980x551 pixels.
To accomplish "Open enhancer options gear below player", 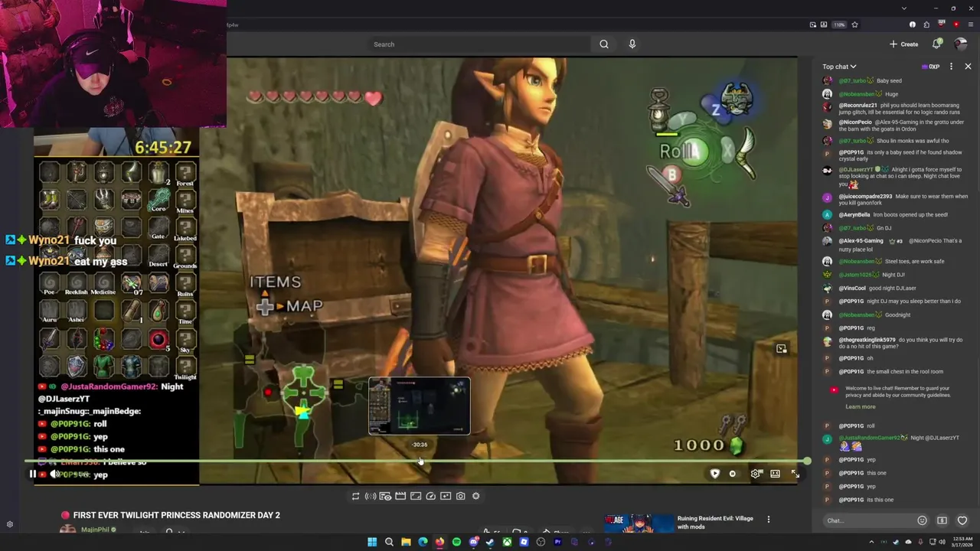I will click(475, 496).
